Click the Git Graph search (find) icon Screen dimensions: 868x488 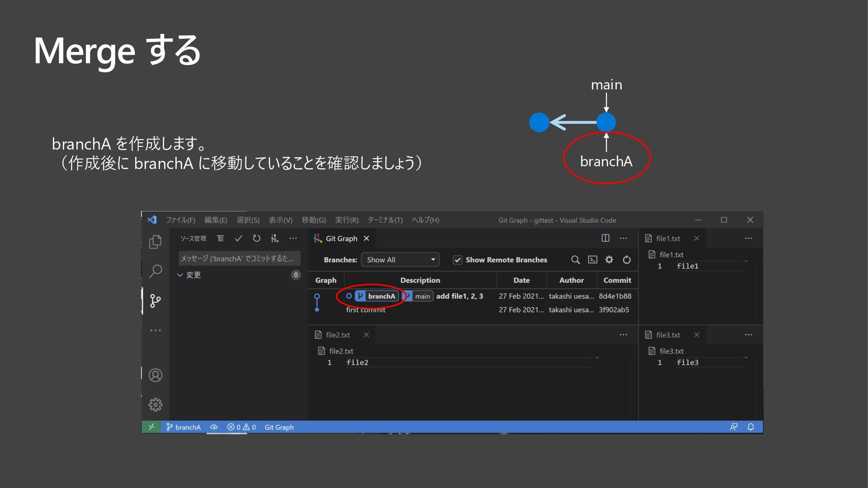[x=575, y=260]
